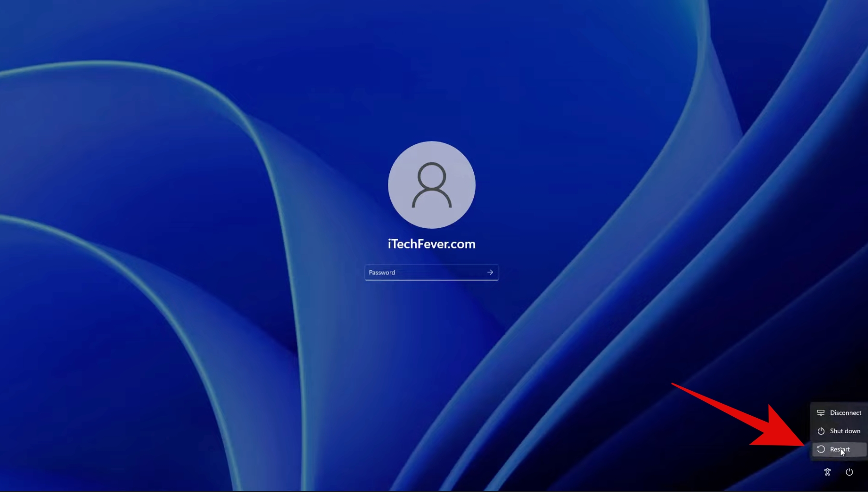Image resolution: width=868 pixels, height=492 pixels.
Task: Open the Accessibility options icon
Action: tap(827, 472)
